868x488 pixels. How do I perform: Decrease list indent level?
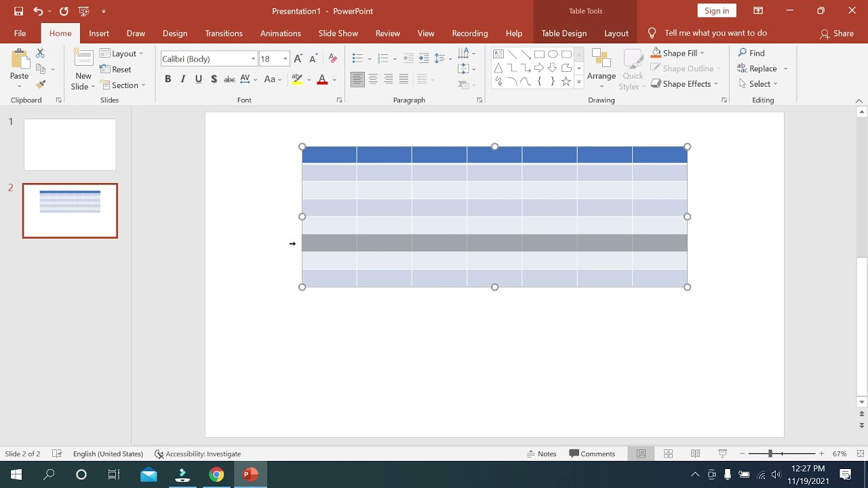pyautogui.click(x=408, y=59)
